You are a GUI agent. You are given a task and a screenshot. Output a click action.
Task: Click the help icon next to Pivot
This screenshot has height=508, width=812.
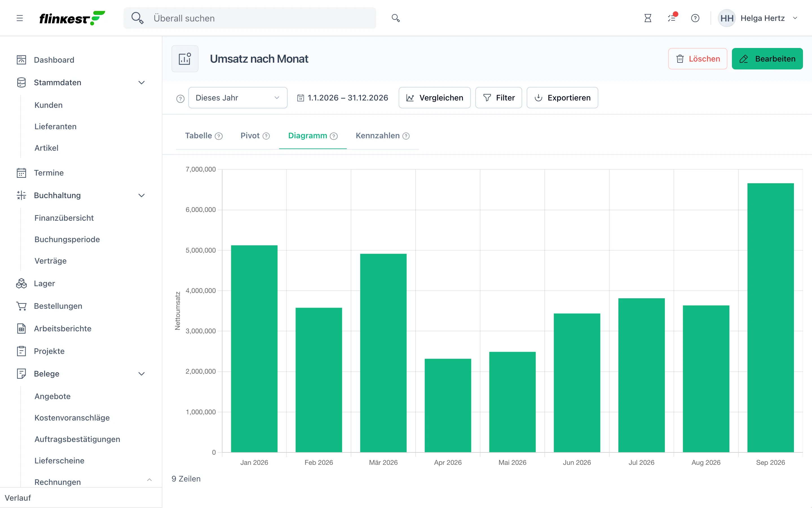(x=266, y=136)
